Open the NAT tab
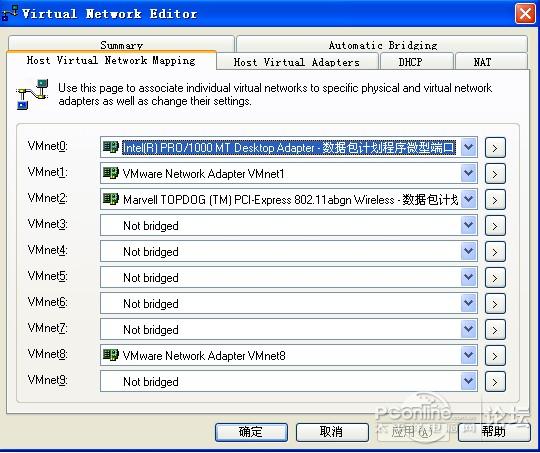 [491, 62]
